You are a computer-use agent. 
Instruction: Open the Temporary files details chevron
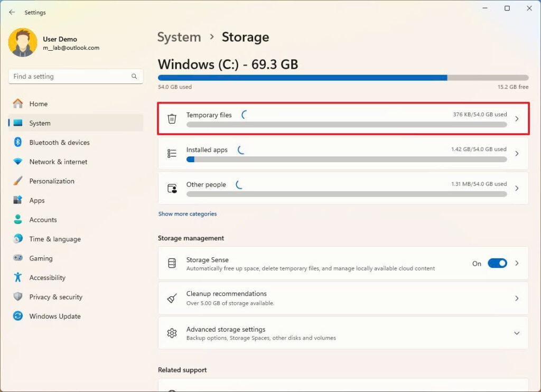[517, 118]
